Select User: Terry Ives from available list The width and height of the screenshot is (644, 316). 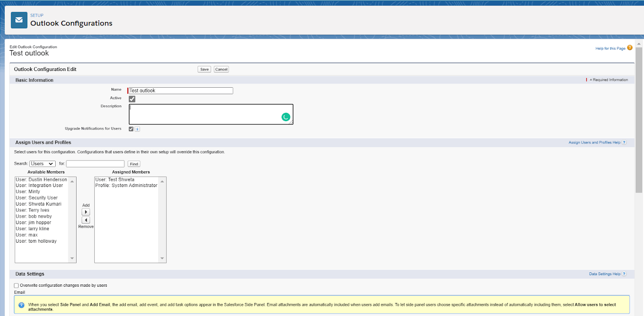point(32,210)
